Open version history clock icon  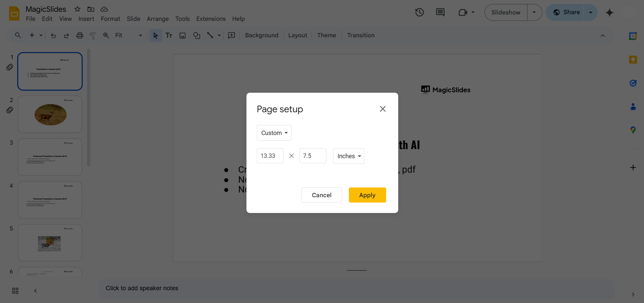pyautogui.click(x=419, y=12)
